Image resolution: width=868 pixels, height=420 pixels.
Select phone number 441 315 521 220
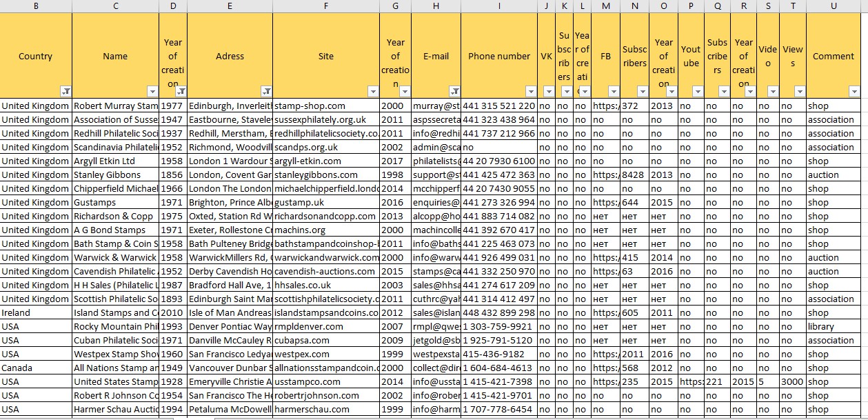point(499,106)
